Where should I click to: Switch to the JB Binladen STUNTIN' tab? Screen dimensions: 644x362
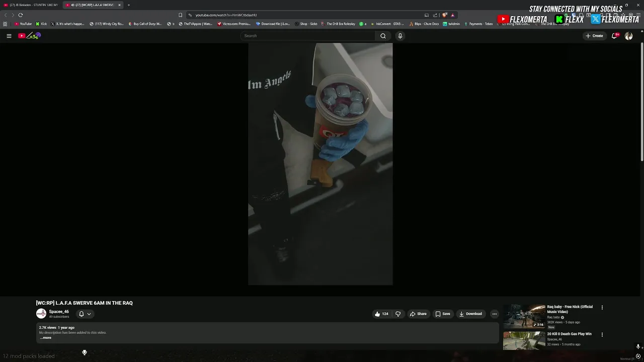31,5
